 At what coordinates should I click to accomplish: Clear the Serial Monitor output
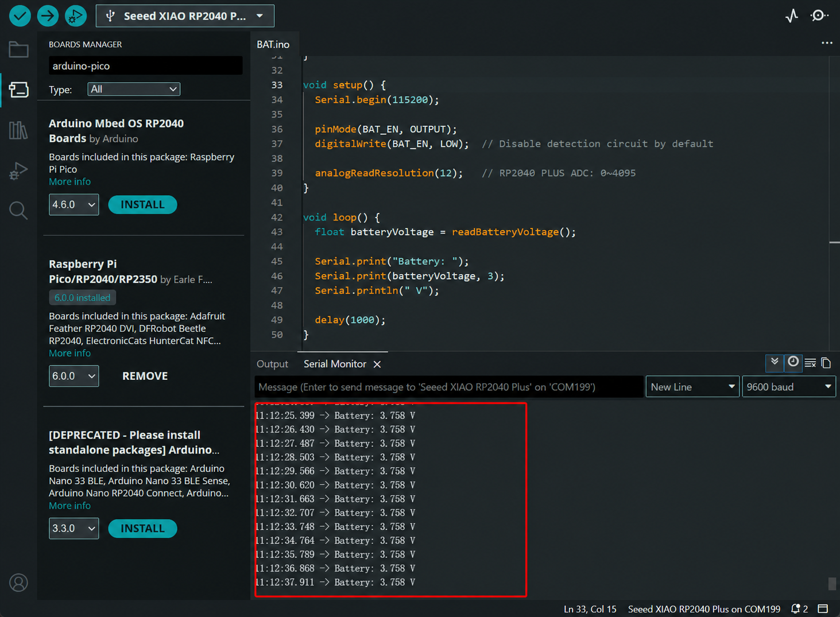[810, 363]
